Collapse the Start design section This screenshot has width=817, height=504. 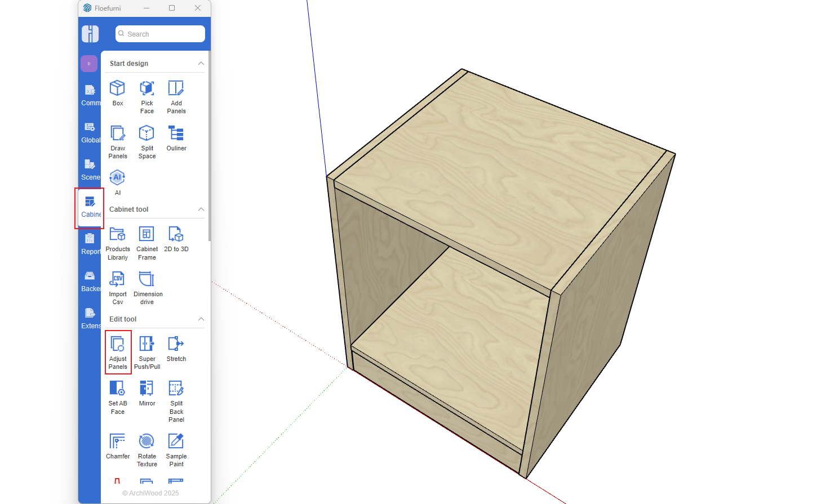(201, 64)
